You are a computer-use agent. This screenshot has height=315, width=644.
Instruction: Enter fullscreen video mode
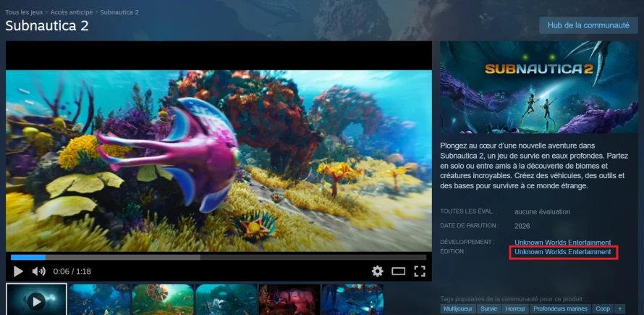tap(420, 271)
